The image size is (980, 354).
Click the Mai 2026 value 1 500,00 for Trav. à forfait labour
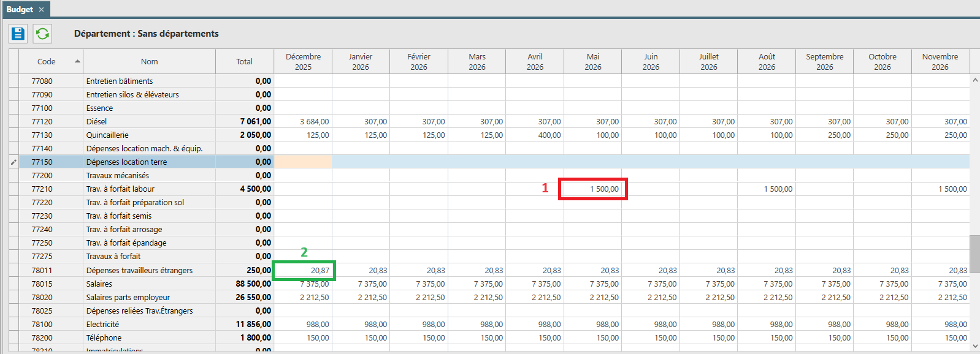coord(604,189)
